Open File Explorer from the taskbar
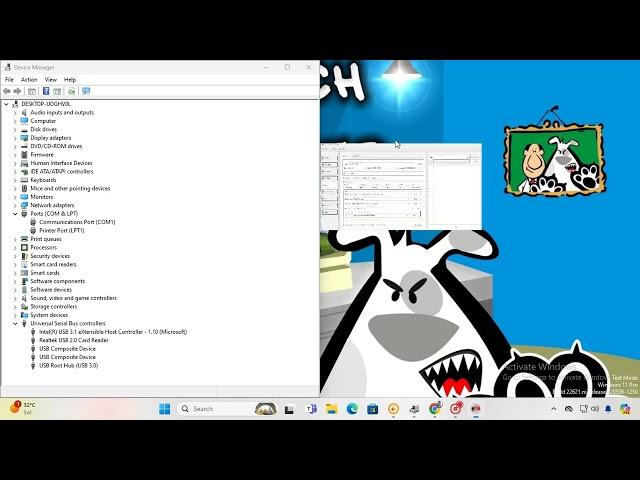Screen dimensions: 640x480 pyautogui.click(x=331, y=409)
